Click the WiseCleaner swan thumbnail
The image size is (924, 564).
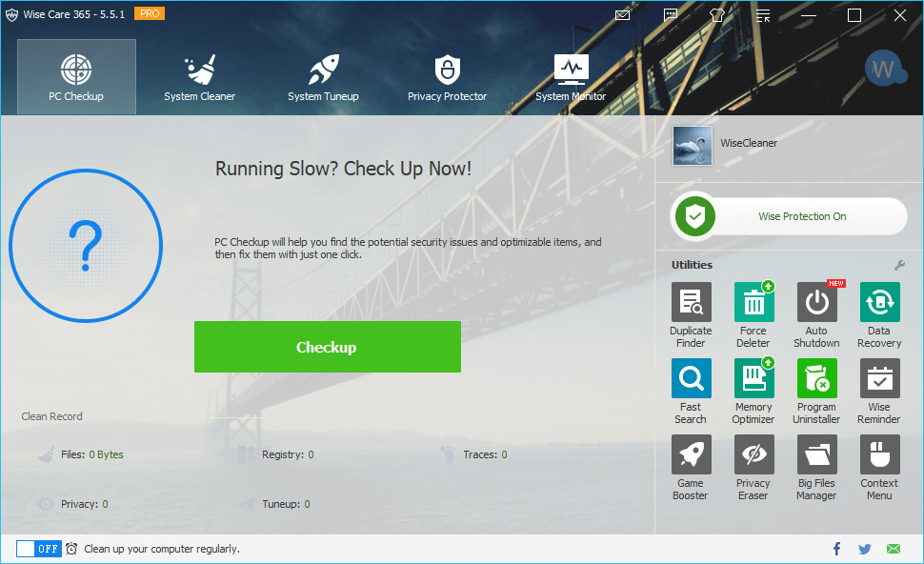point(693,146)
